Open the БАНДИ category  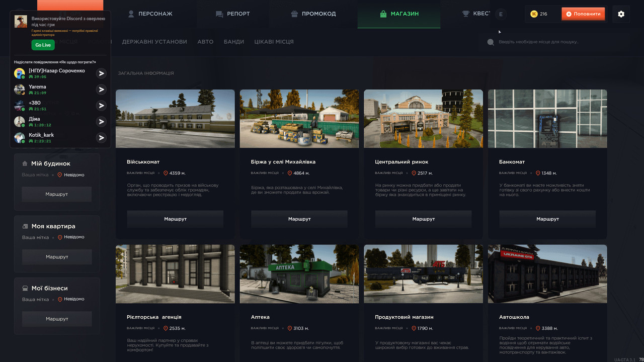tap(234, 42)
